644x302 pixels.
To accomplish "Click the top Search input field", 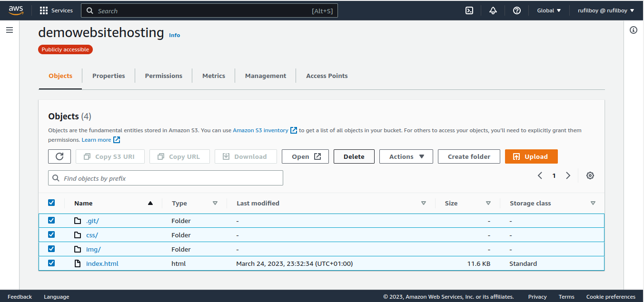I will pos(209,10).
